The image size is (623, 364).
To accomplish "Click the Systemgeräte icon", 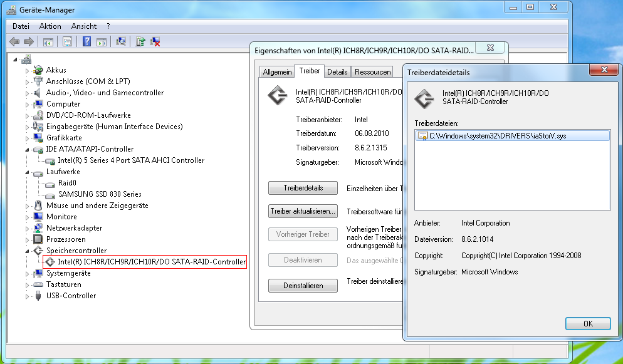I will (x=38, y=273).
